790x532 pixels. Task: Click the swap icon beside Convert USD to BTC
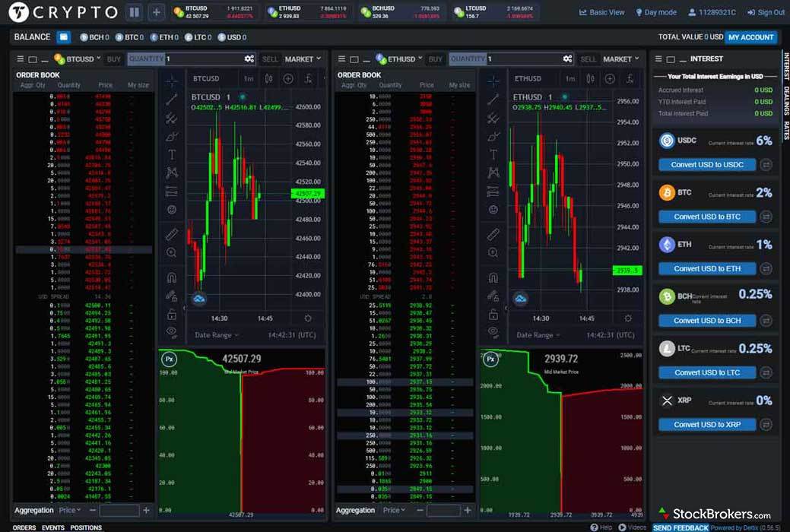click(766, 217)
